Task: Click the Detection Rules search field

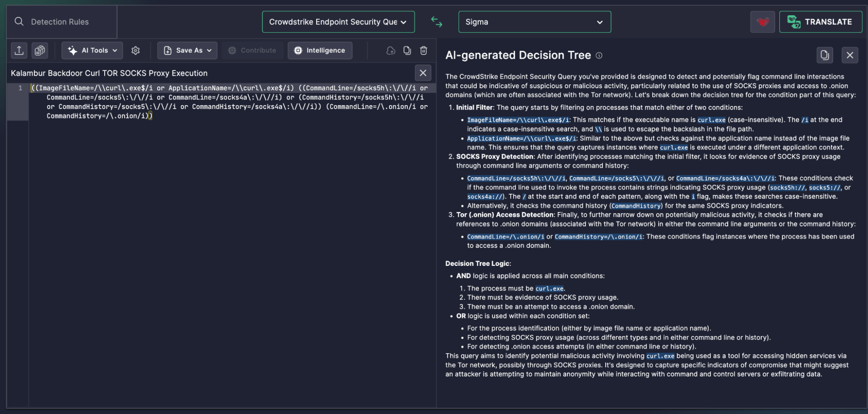Action: [x=62, y=22]
